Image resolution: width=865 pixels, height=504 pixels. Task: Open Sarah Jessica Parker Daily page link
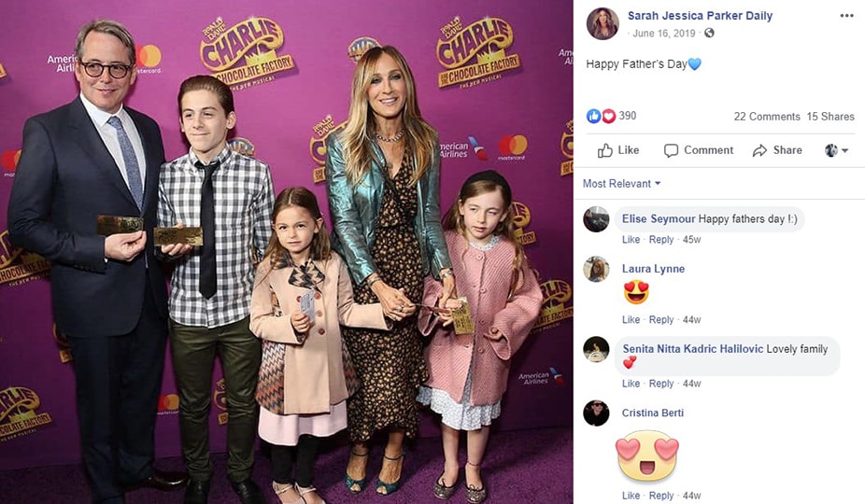coord(700,16)
